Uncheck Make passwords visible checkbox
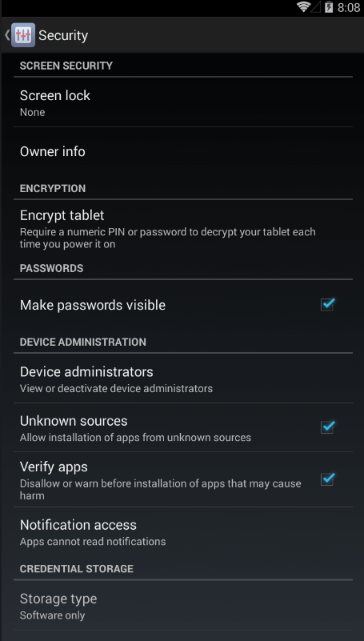This screenshot has height=641, width=364. point(327,305)
